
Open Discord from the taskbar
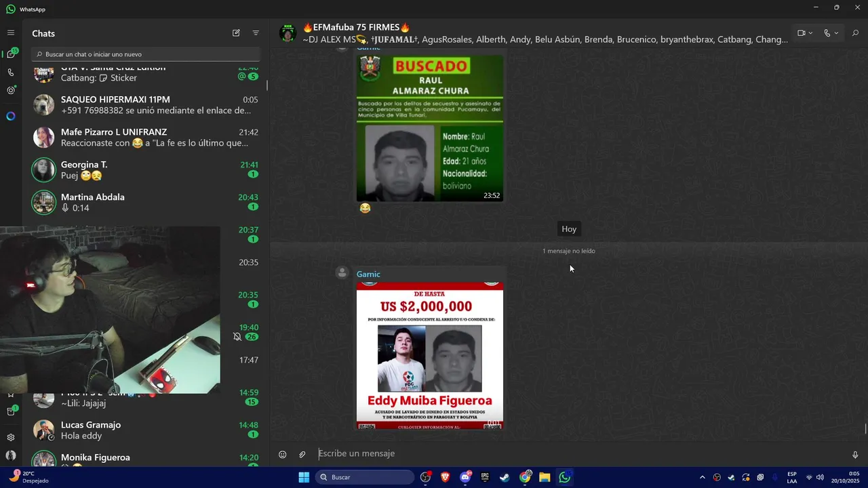(x=465, y=477)
